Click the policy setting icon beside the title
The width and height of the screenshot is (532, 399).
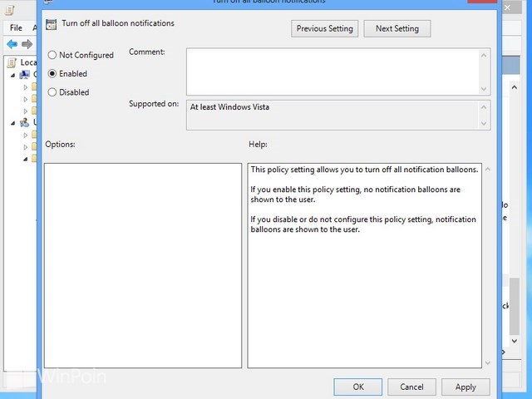pos(52,24)
